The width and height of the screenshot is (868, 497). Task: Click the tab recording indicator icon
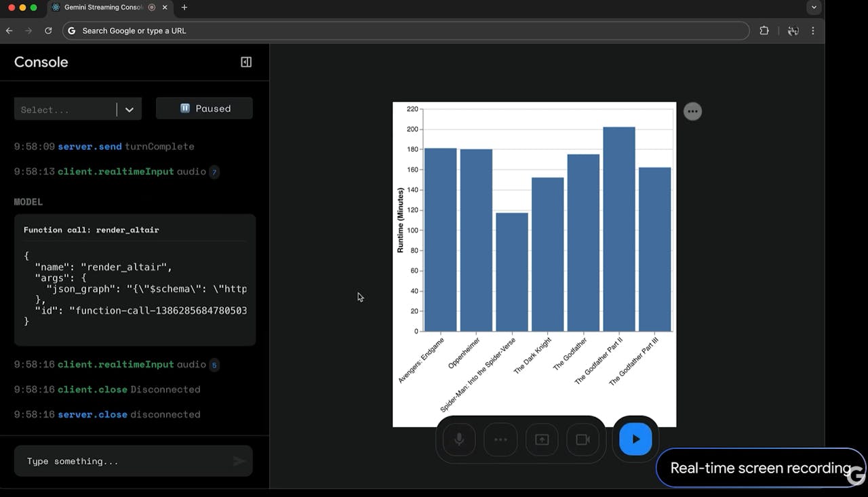151,7
